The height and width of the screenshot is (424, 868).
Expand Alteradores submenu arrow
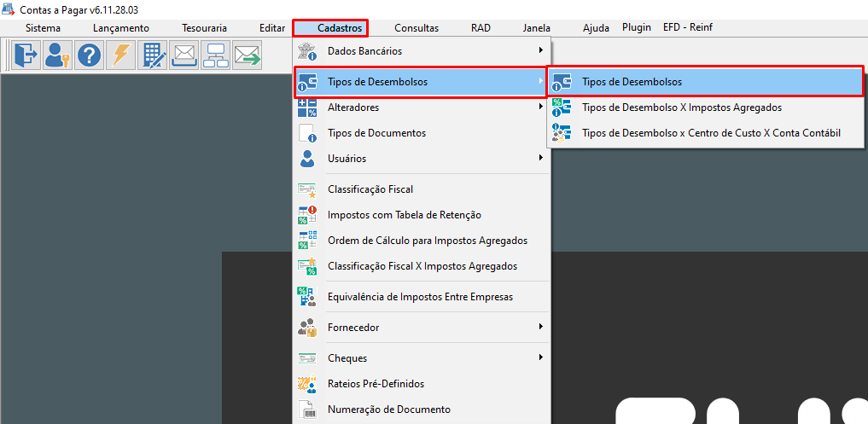pos(540,107)
